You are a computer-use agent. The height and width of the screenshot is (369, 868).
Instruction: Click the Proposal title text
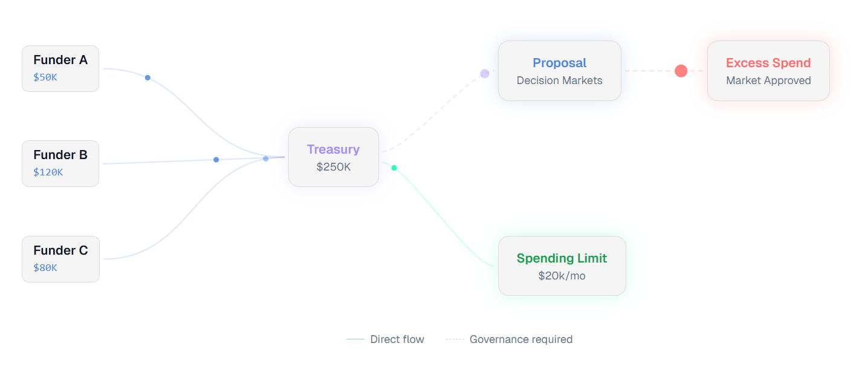pos(559,63)
